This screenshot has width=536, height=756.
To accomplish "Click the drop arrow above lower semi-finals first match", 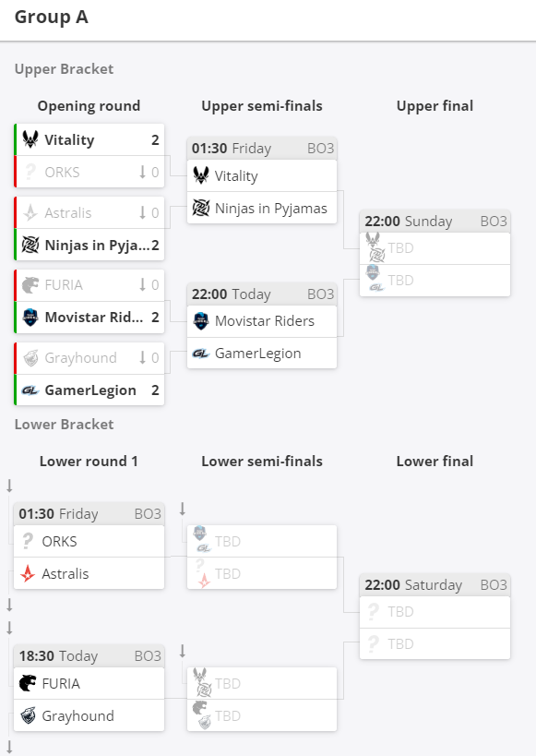I will pos(182,509).
